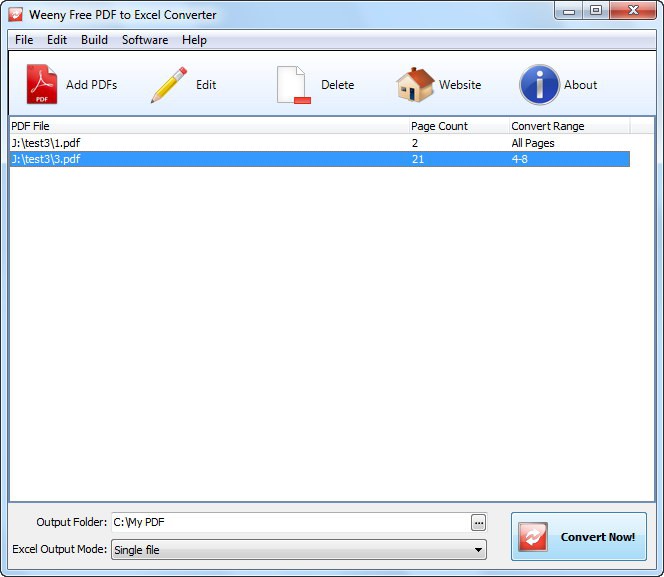The image size is (664, 577).
Task: Close the converter window
Action: (633, 11)
